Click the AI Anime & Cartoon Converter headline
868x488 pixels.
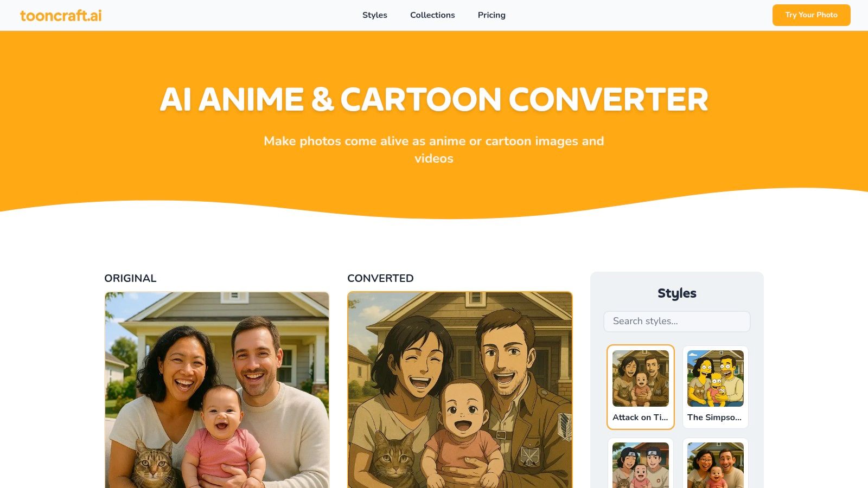434,100
